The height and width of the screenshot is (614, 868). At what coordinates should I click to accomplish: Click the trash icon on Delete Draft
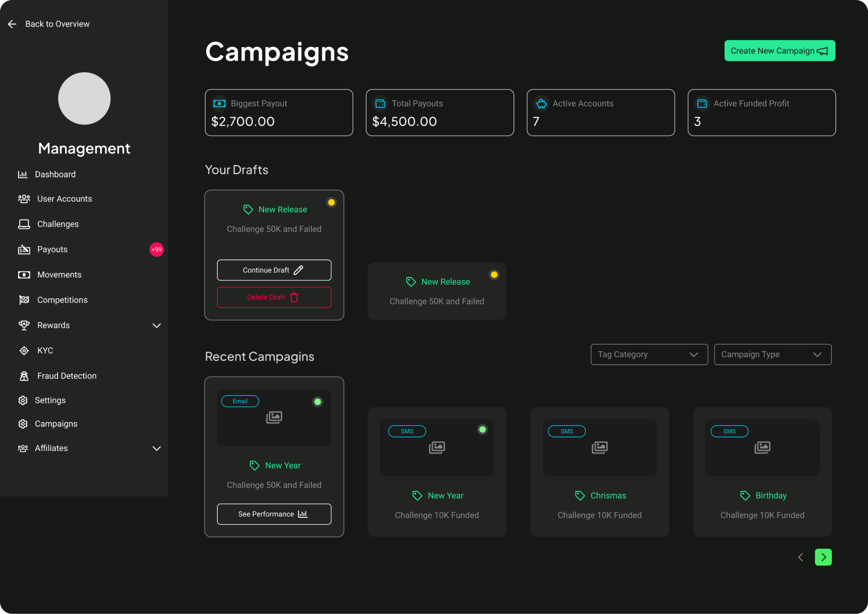(x=294, y=297)
